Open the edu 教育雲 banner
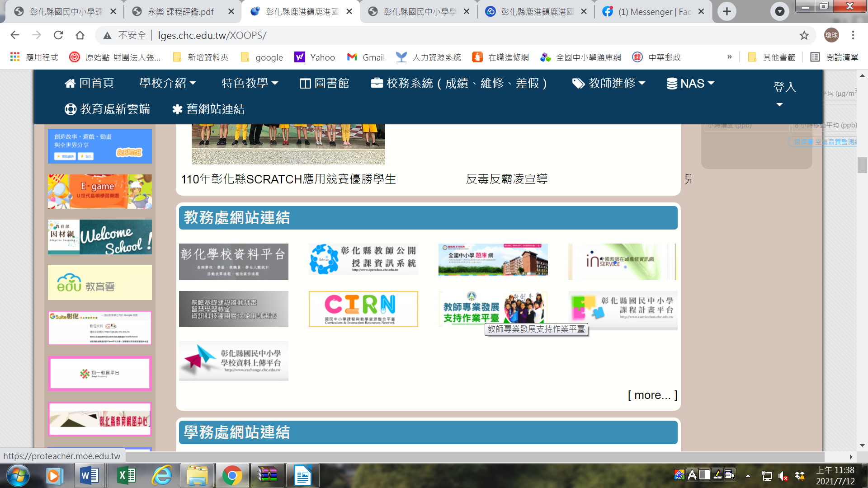 pos(100,282)
